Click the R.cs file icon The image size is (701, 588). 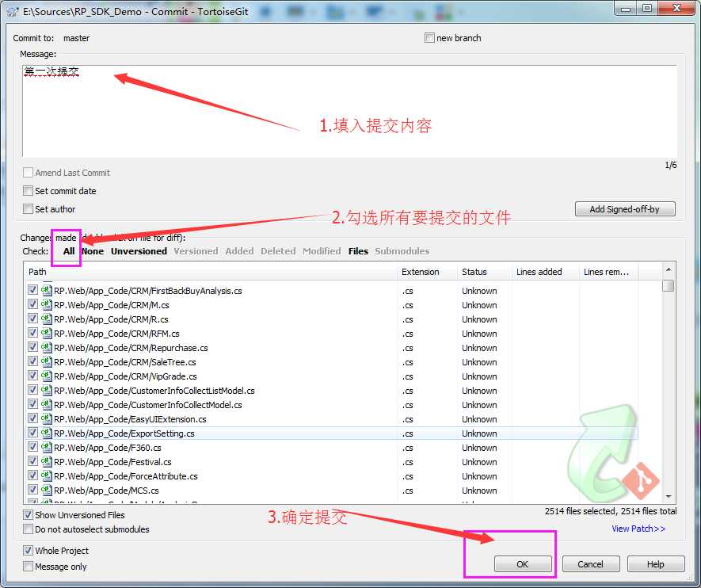[47, 319]
